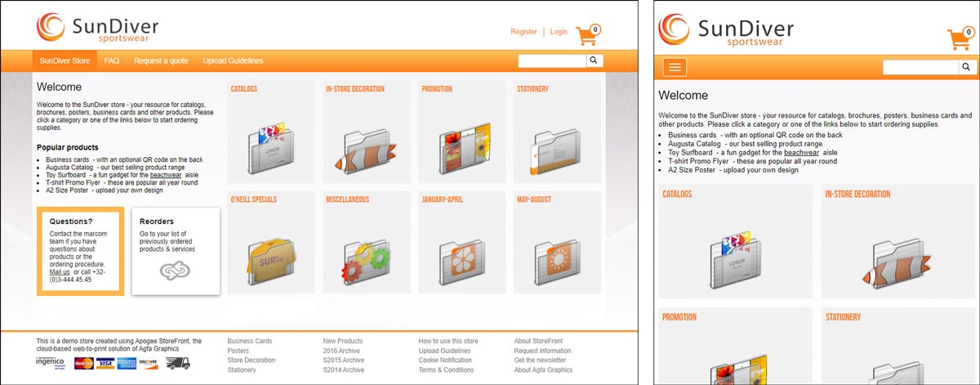Viewport: 980px width, 385px height.
Task: Click the search field in mobile view
Action: [x=920, y=68]
